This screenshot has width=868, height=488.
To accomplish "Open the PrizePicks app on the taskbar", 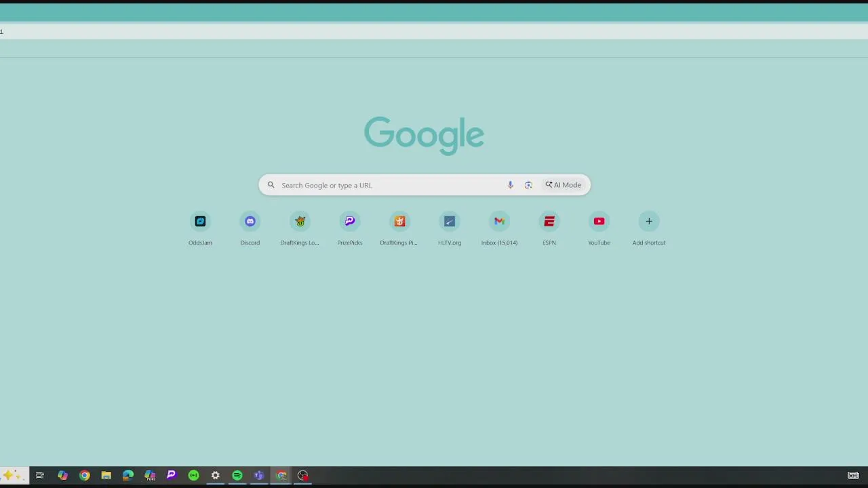I will (172, 476).
